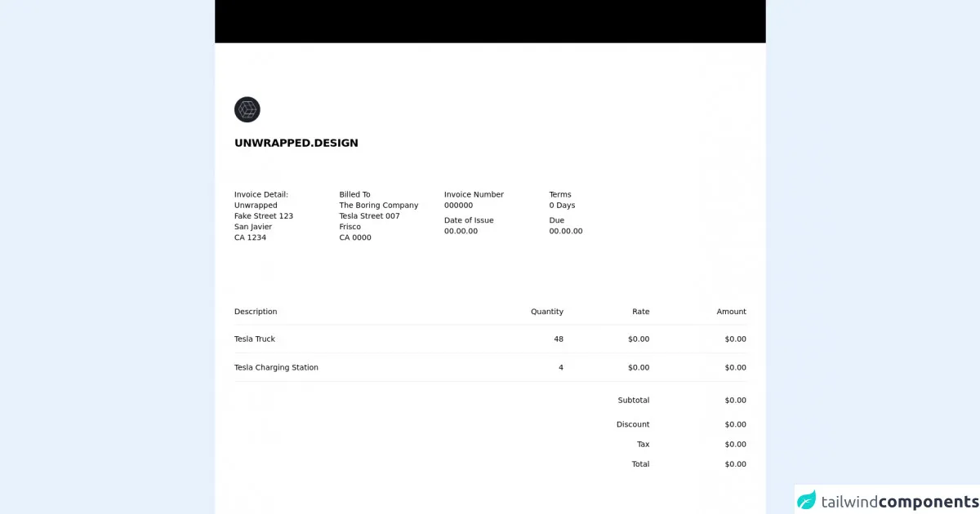Click the round cube logo icon
980x514 pixels.
pos(247,109)
